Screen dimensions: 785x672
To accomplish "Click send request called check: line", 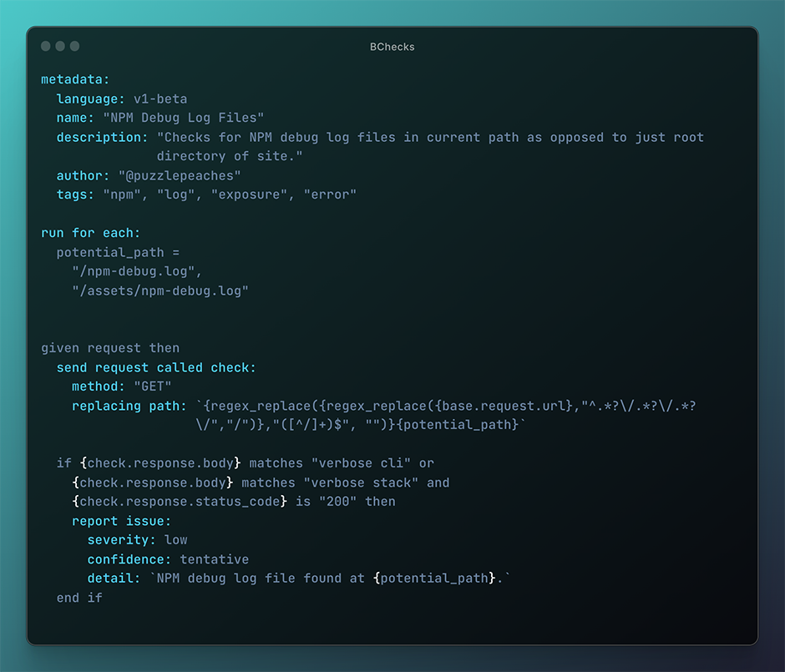I will coord(156,368).
